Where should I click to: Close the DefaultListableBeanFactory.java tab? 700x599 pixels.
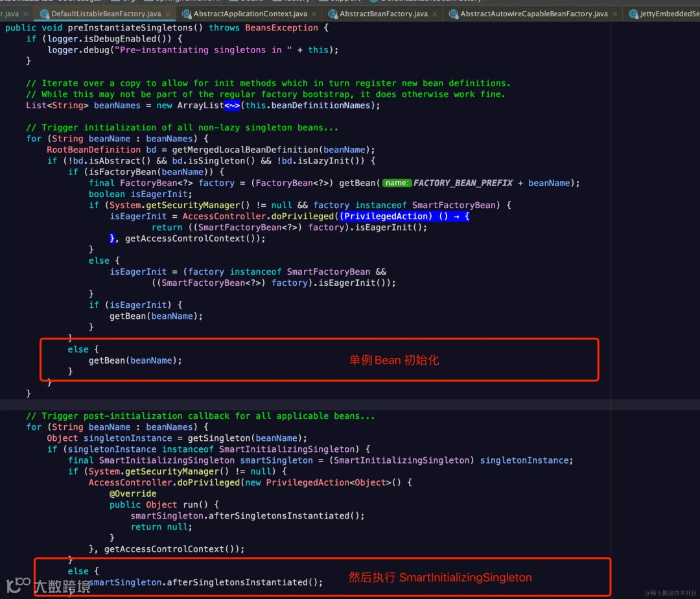click(168, 14)
